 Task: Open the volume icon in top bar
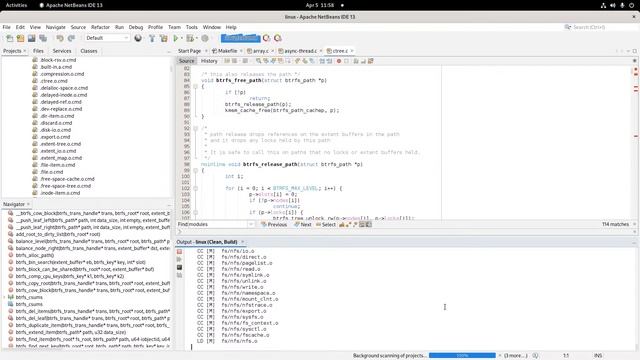(x=613, y=5)
